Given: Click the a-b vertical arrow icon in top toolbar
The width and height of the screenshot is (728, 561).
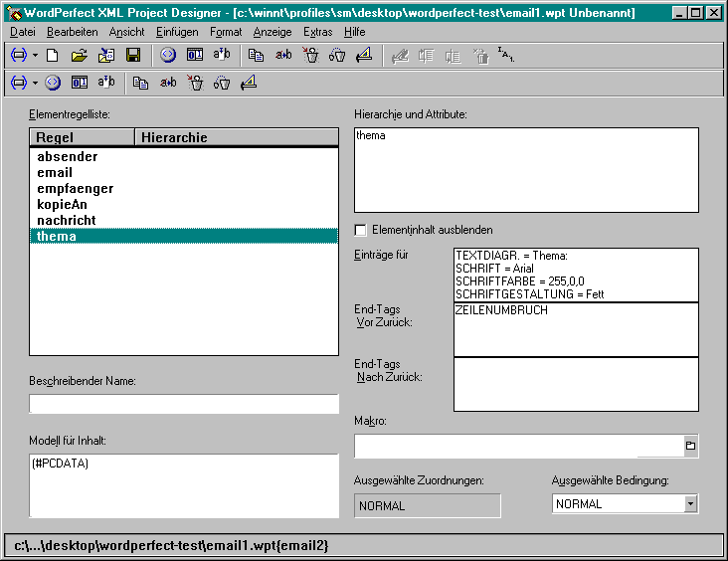Looking at the screenshot, I should click(x=222, y=55).
